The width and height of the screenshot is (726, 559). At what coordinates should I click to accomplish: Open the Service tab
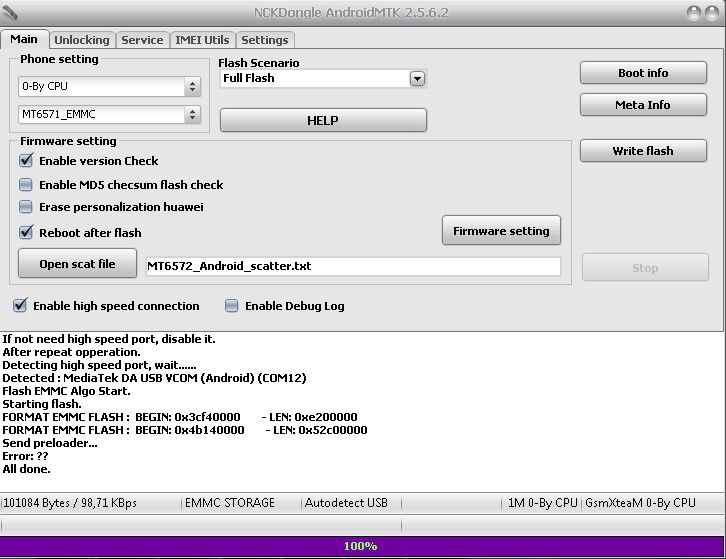coord(142,40)
